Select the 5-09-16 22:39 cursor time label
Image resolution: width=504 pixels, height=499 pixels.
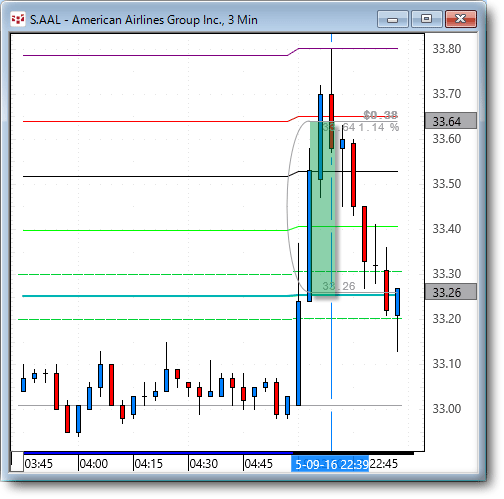point(330,464)
